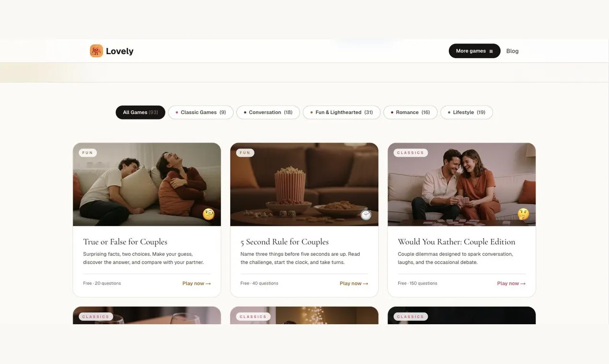Click the "Name three things" description text
The image size is (609, 364).
(300, 258)
